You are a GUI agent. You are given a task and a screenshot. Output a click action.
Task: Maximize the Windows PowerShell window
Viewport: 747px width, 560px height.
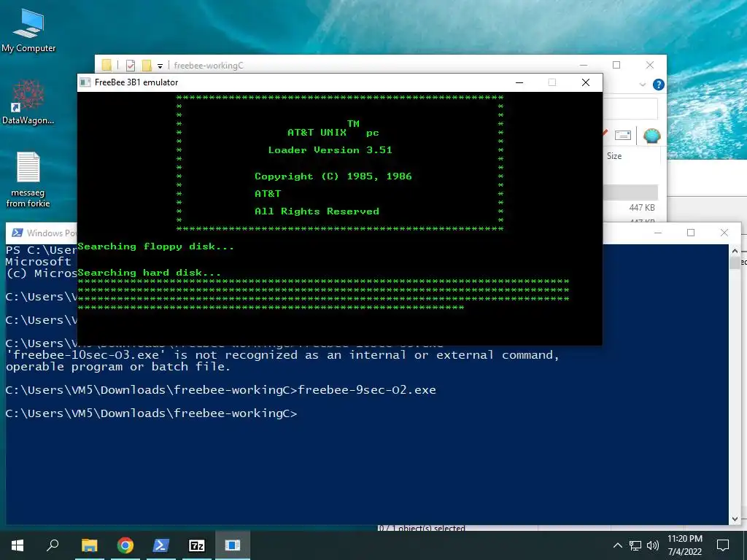691,233
